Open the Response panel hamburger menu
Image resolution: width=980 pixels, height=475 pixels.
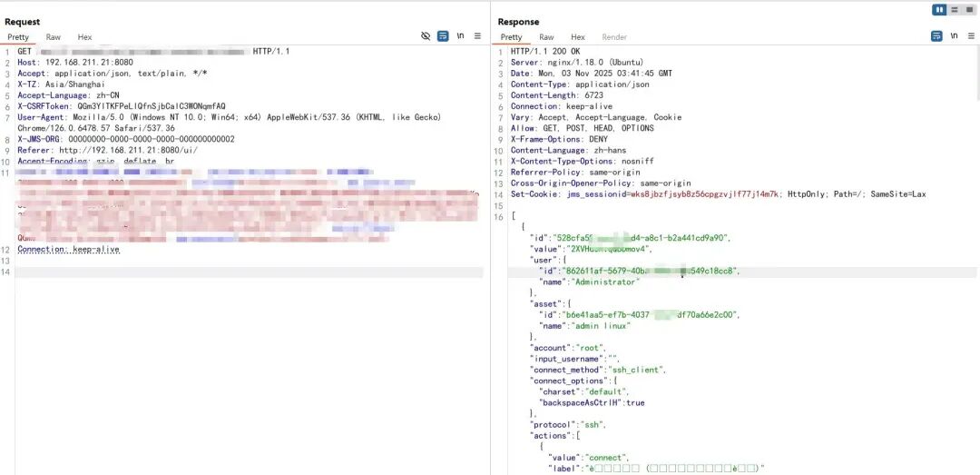coord(971,36)
